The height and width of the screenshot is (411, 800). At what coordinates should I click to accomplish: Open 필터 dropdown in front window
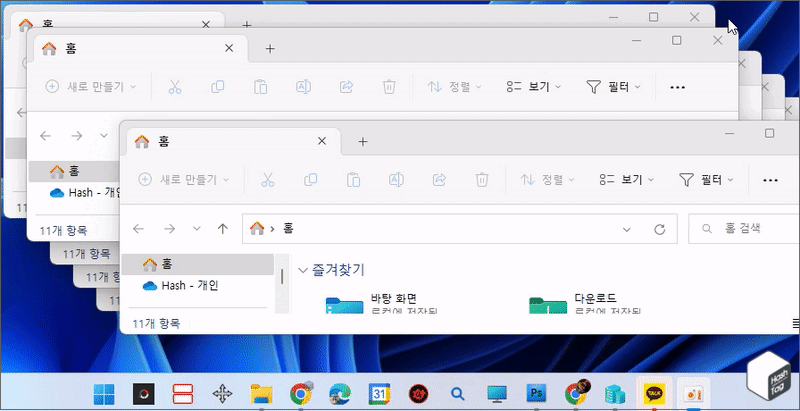click(x=706, y=179)
